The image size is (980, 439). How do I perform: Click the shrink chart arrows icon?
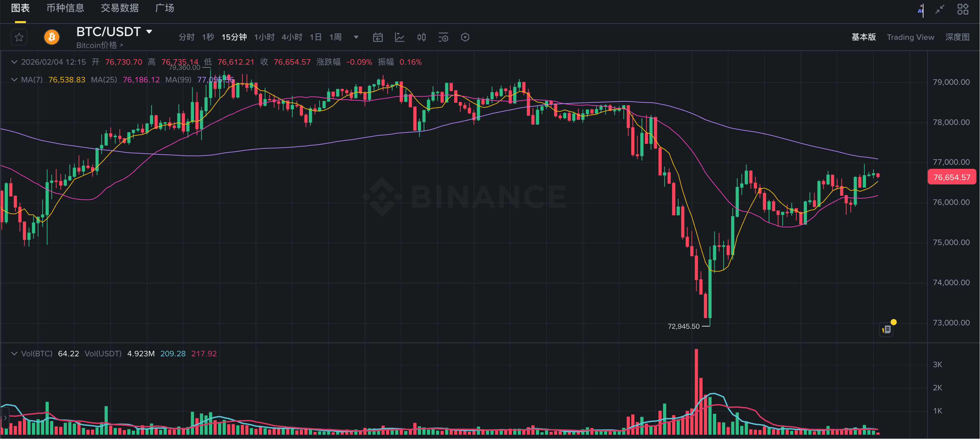[x=940, y=10]
